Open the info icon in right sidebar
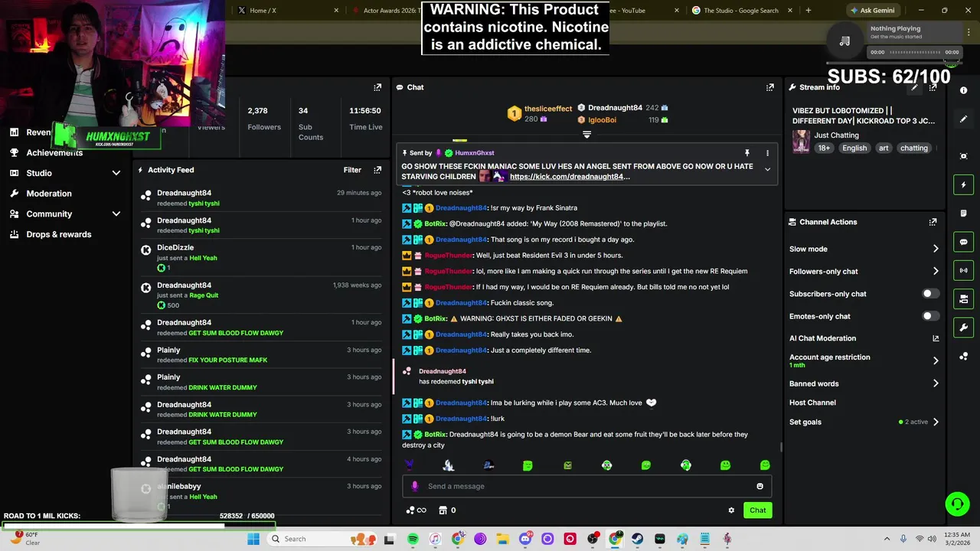This screenshot has height=551, width=980. tap(963, 90)
